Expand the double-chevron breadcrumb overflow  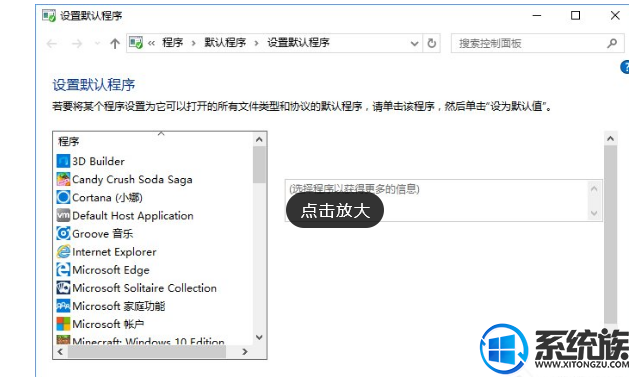151,43
